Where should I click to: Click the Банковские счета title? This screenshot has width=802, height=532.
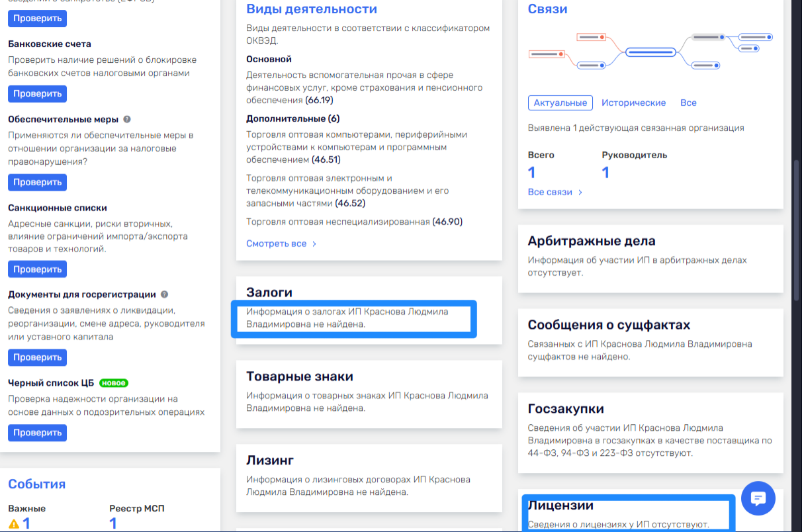(50, 44)
